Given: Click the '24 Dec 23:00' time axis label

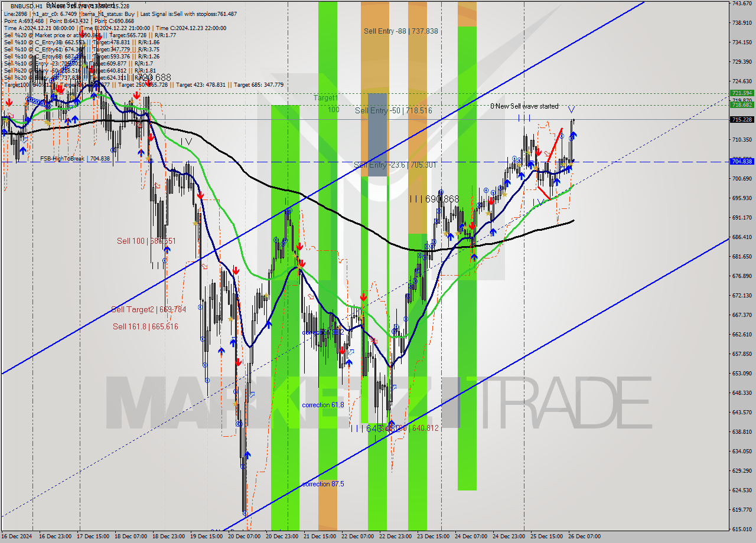Looking at the screenshot, I should [x=509, y=537].
